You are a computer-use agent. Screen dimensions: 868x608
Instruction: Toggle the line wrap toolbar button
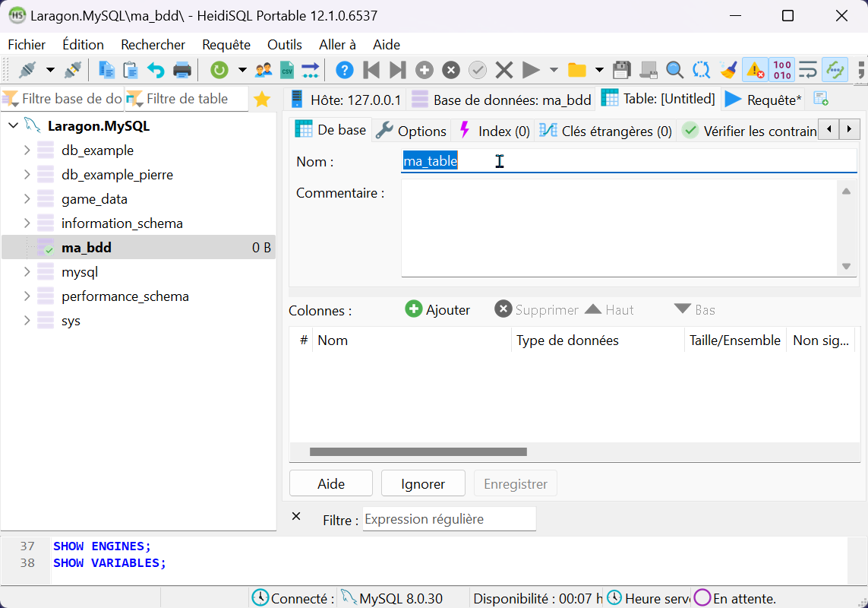coord(808,71)
